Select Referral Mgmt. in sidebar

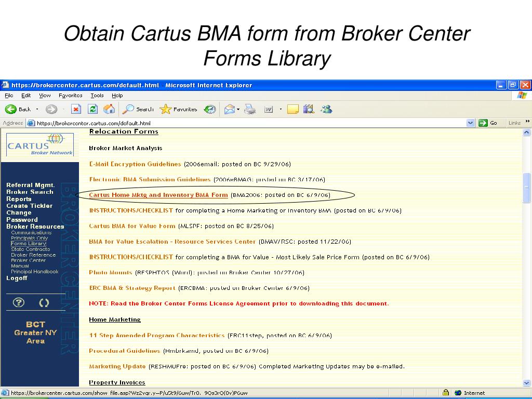(x=31, y=185)
